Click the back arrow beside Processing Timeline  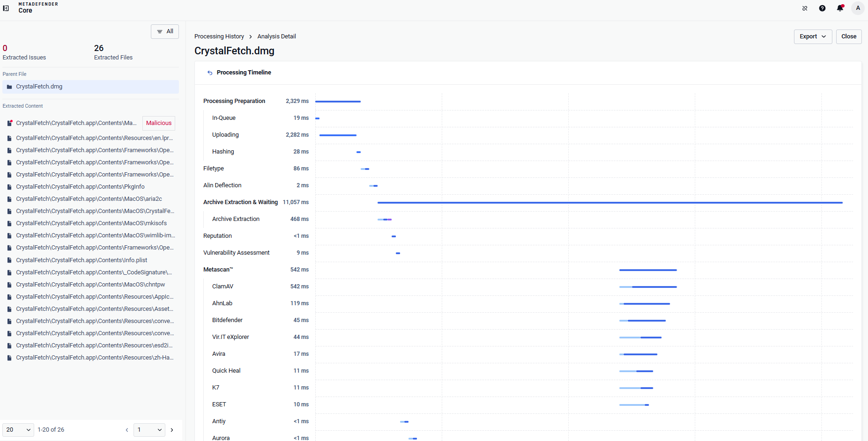click(x=210, y=73)
